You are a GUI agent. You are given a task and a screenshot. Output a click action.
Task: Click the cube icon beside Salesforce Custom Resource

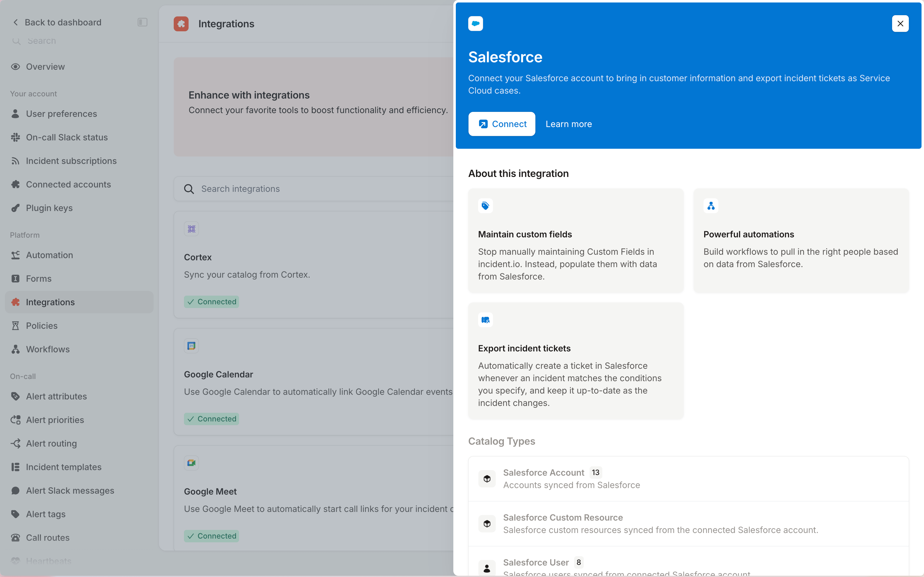tap(487, 524)
